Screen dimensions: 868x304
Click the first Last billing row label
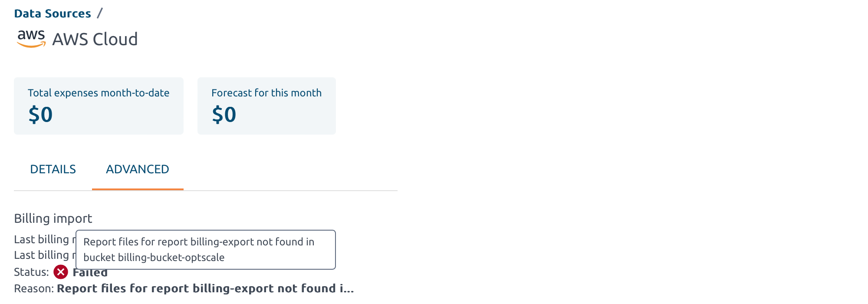click(x=43, y=239)
